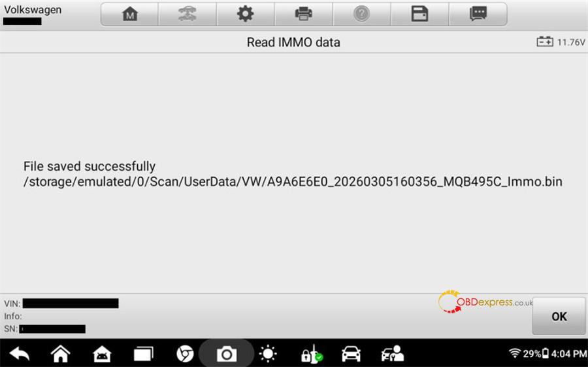This screenshot has width=588, height=367.
Task: Confirm with the OK button
Action: (x=559, y=316)
